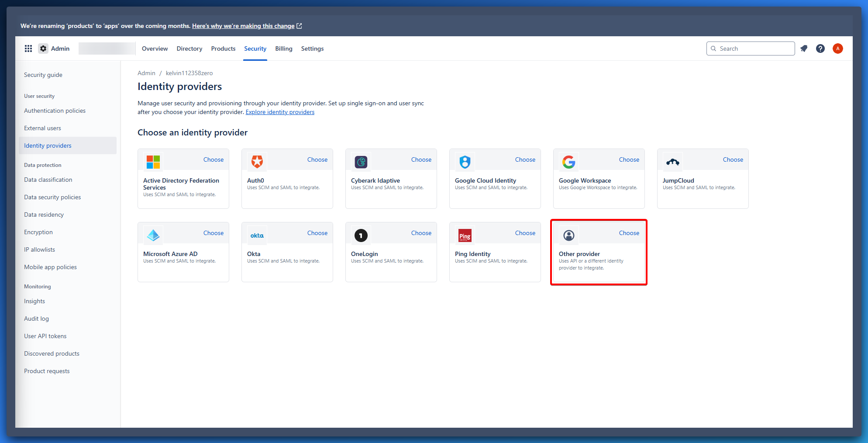Click the kelvin112358zero breadcrumb
Screen dimensions: 868x443
(189, 73)
